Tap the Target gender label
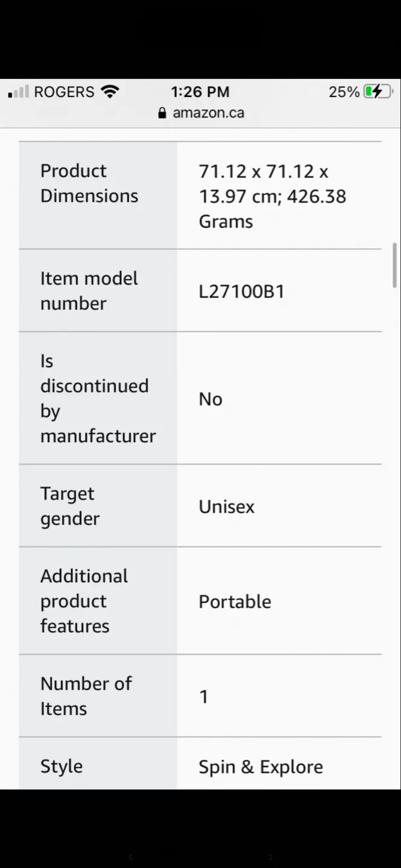The image size is (401, 868). pos(70,506)
